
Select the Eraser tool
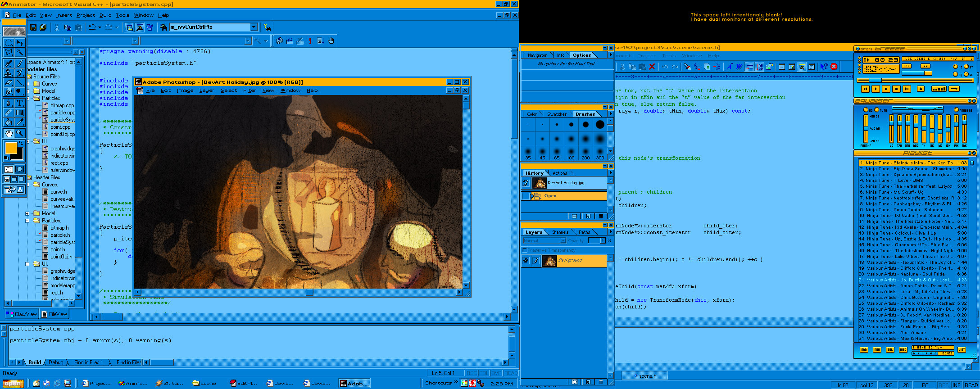(9, 82)
